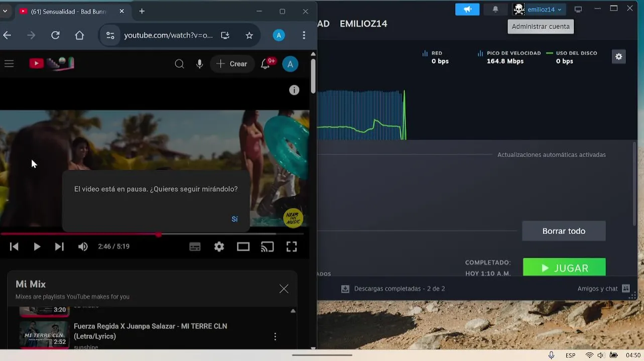The image size is (644, 361).
Task: Click the Crear button on YouTube
Action: tap(232, 64)
